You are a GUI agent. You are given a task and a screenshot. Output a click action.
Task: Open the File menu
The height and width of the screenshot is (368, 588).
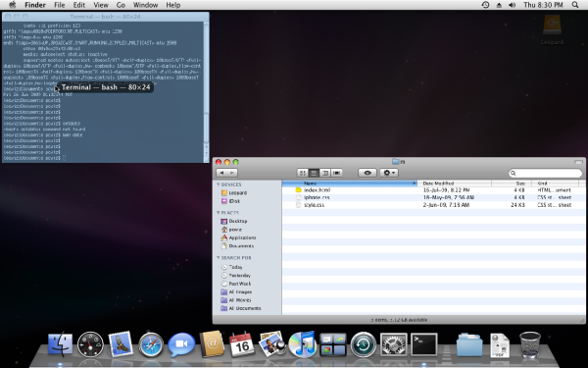pos(59,5)
